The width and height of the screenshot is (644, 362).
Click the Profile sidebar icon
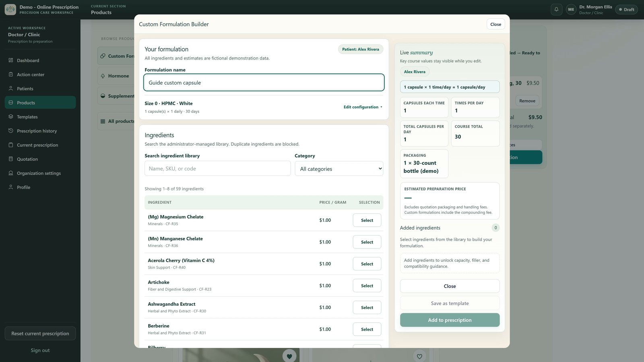11,187
